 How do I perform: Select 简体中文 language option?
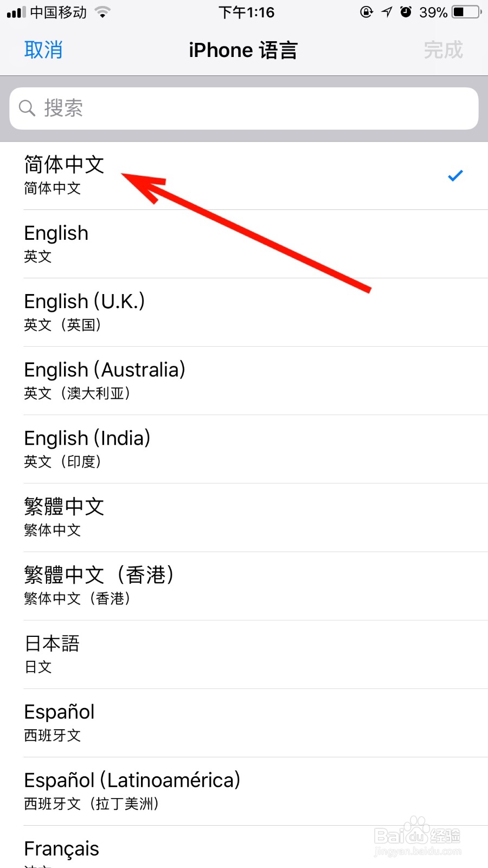244,176
